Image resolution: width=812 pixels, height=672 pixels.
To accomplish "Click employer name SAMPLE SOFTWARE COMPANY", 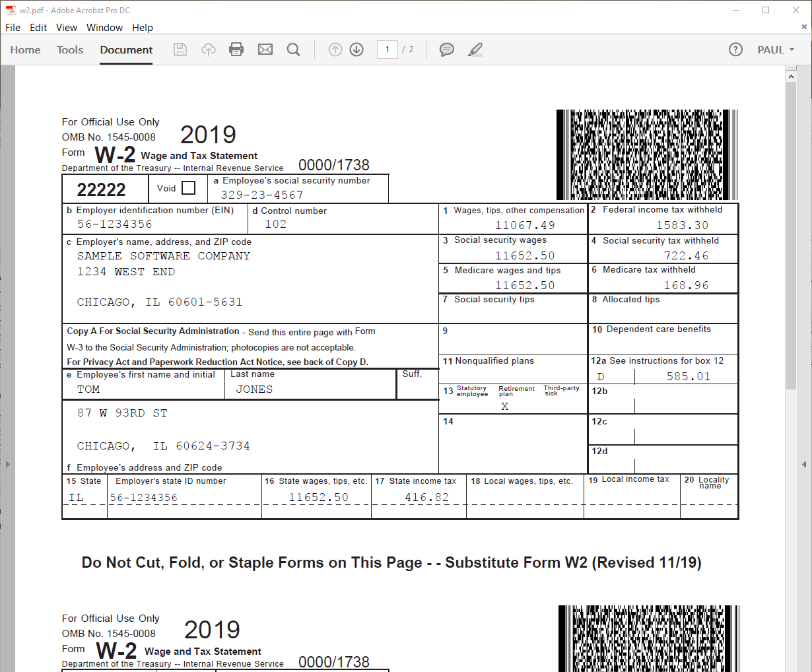I will pos(164,255).
